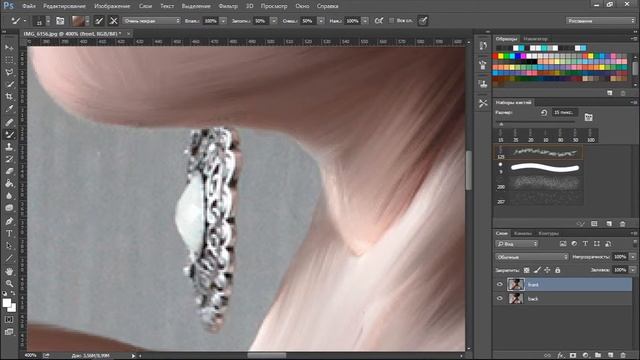Open the layer blending mode dropdown

click(532, 257)
